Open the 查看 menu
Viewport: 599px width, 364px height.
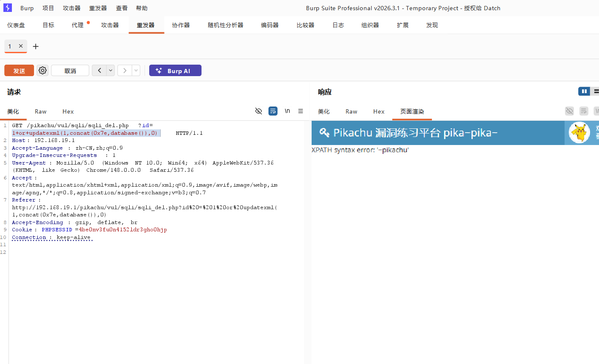(x=122, y=8)
